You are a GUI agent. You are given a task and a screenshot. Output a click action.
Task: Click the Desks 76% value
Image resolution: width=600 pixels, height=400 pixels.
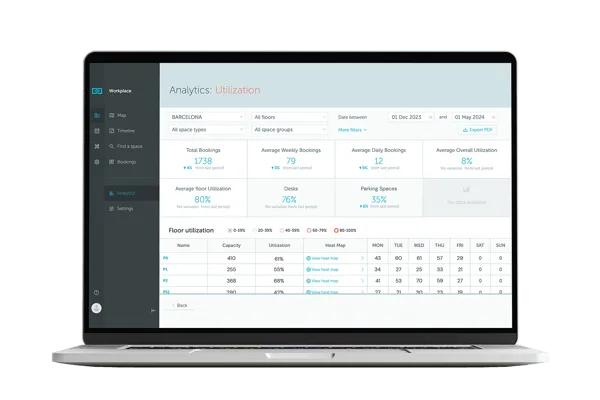click(289, 199)
